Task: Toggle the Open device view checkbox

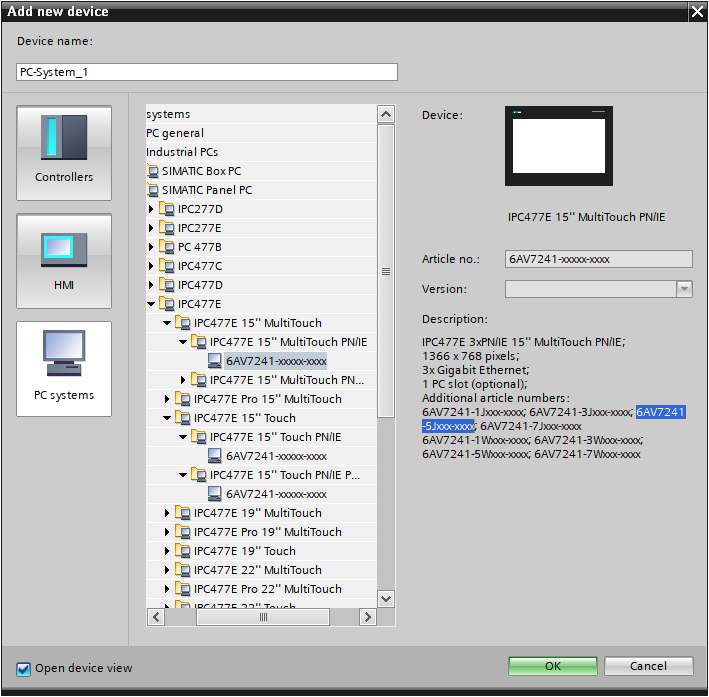Action: (24, 669)
